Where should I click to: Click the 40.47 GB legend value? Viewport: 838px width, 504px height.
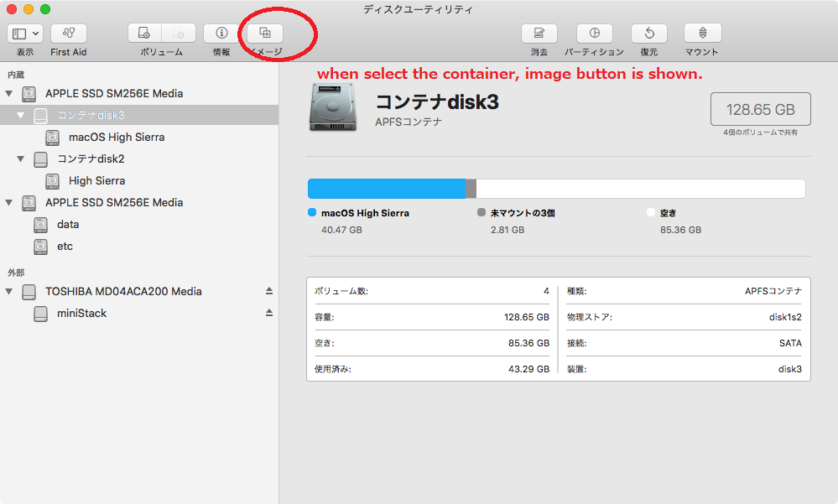pos(341,230)
